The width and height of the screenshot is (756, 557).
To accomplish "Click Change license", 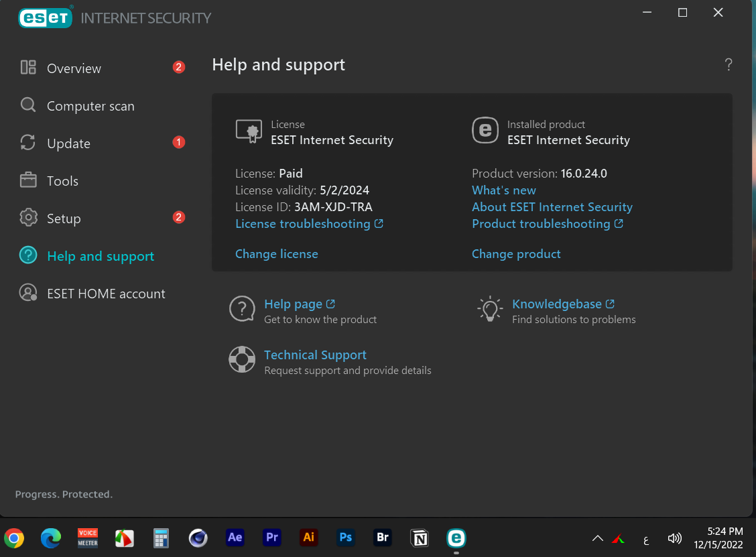I will click(x=277, y=253).
